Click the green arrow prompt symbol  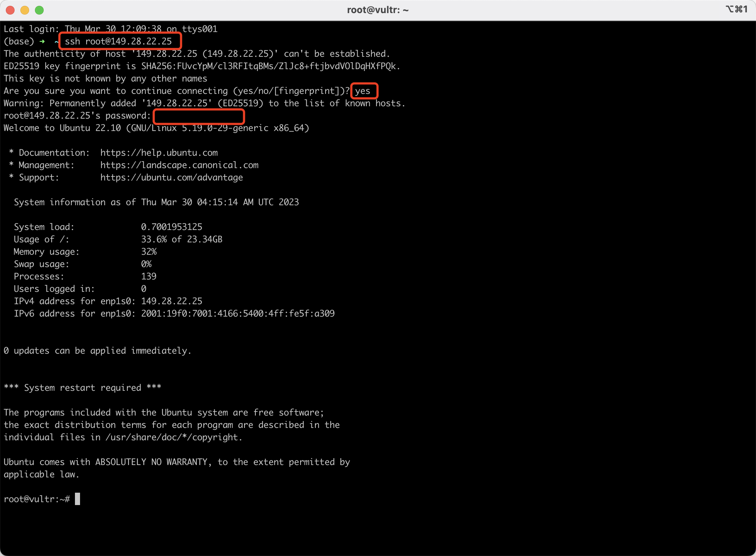click(42, 41)
